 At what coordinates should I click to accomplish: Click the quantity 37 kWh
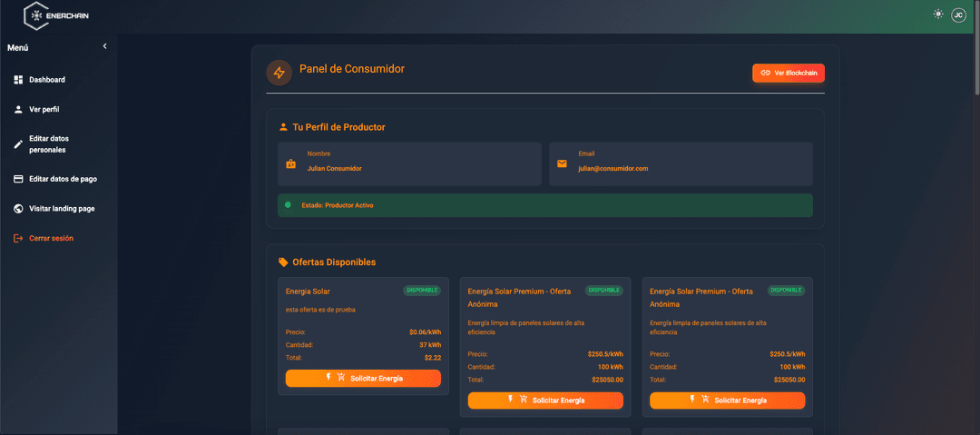[430, 345]
